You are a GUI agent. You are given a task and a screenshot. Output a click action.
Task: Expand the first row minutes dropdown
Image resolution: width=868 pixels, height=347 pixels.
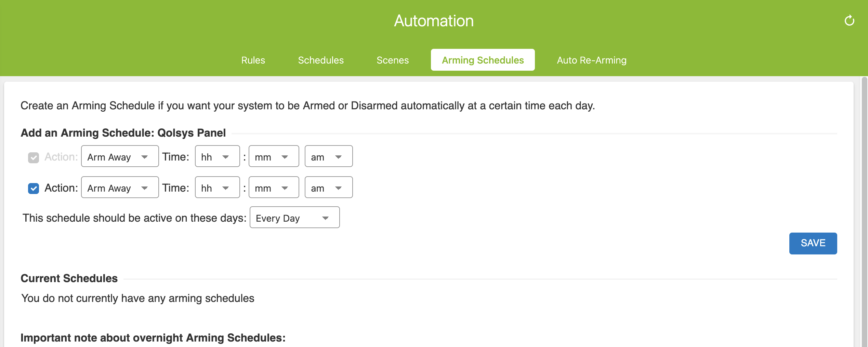(x=274, y=157)
